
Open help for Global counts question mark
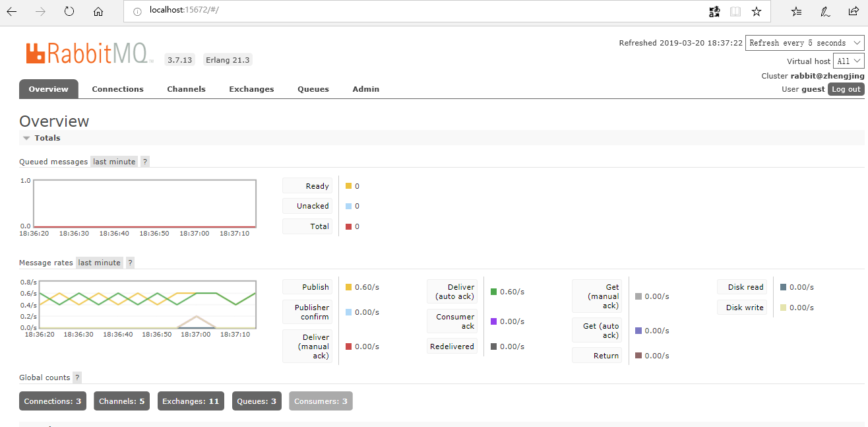point(77,378)
